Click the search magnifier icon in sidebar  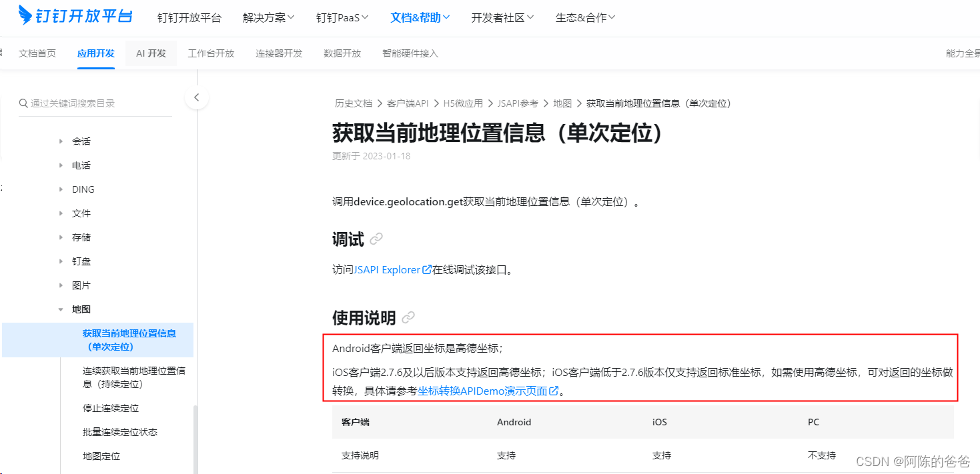tap(22, 103)
